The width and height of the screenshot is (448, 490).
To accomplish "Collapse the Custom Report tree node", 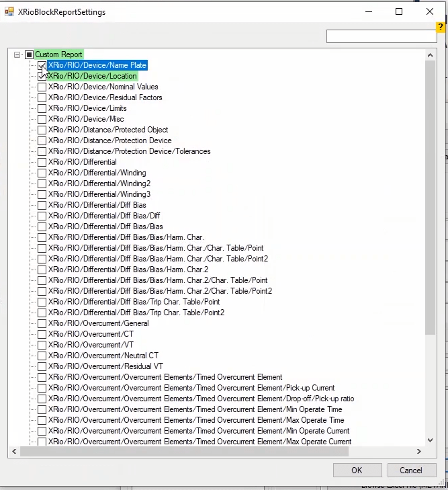I will tap(17, 54).
